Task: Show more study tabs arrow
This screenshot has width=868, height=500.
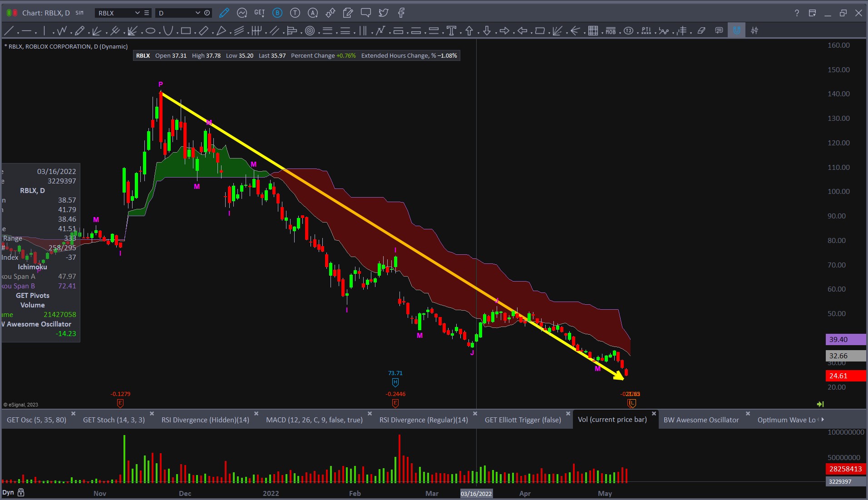Action: click(823, 420)
